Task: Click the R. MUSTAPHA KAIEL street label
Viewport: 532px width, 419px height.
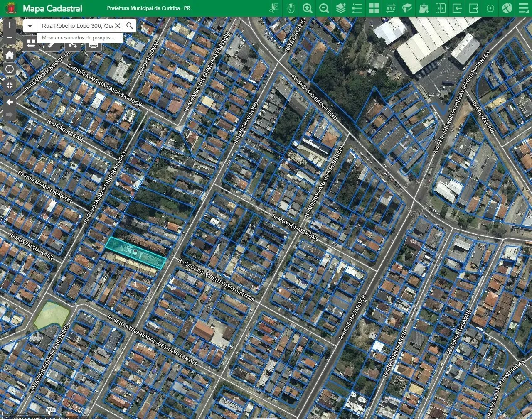Action: coord(32,247)
